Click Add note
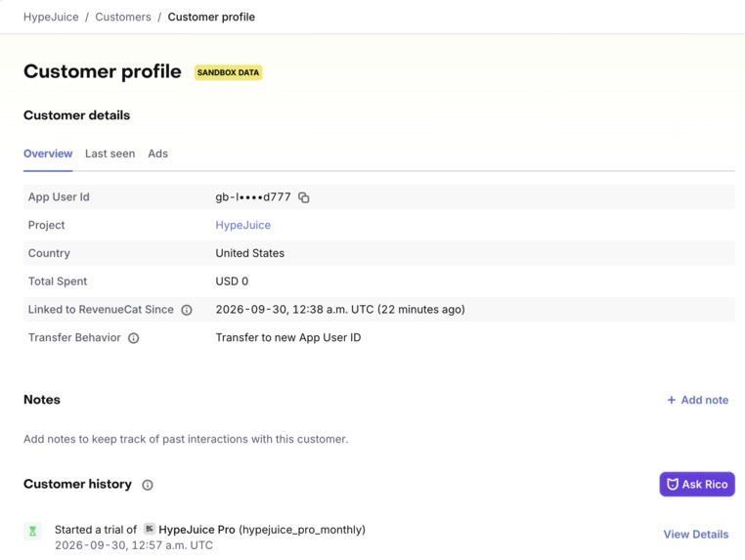The height and width of the screenshot is (560, 745). click(x=698, y=400)
